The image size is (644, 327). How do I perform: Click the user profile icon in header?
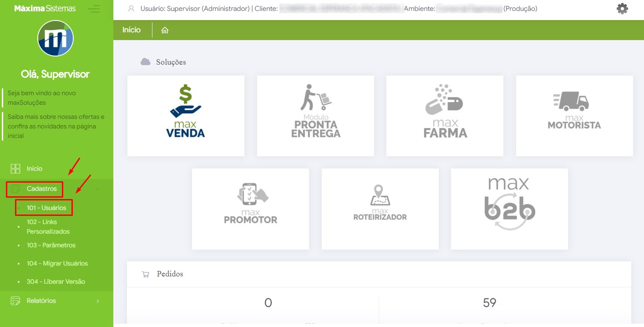[x=132, y=8]
